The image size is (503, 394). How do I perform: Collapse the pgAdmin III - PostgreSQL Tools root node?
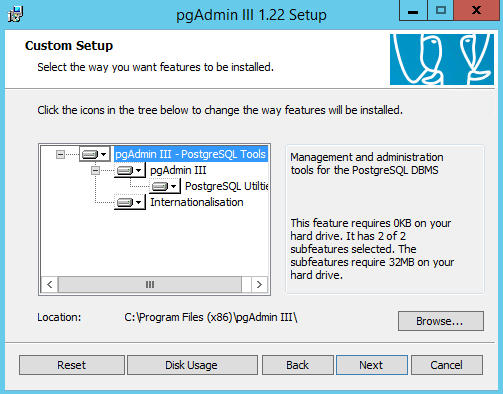60,154
